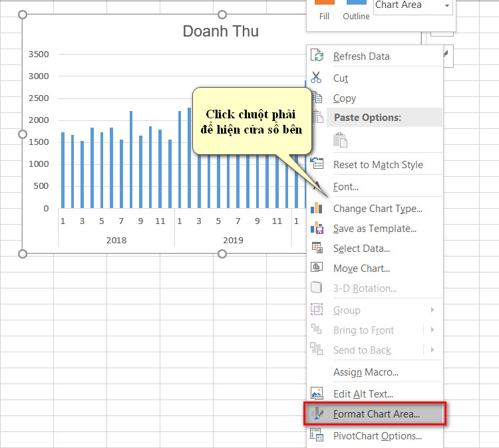Open Format Chart Area... entry
Screen dimensions: 499x448
click(x=375, y=413)
